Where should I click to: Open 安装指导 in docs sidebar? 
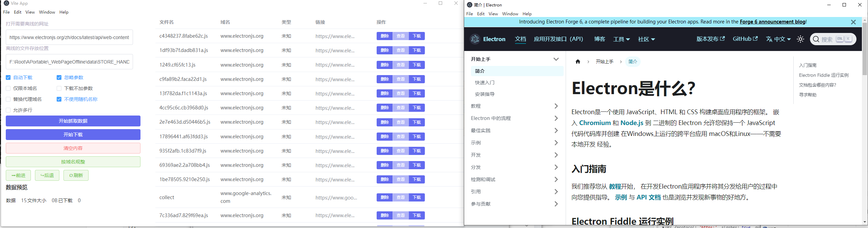click(485, 94)
